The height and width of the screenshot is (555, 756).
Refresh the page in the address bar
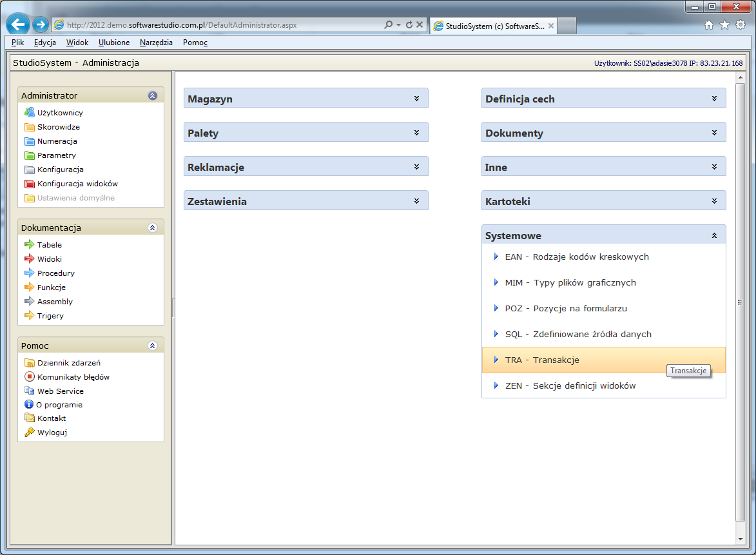pos(408,24)
